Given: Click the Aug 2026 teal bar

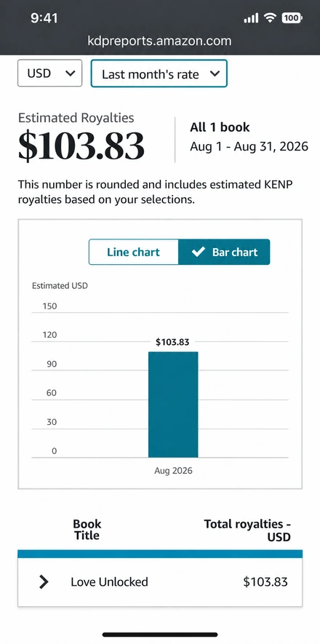Looking at the screenshot, I should click(x=173, y=405).
